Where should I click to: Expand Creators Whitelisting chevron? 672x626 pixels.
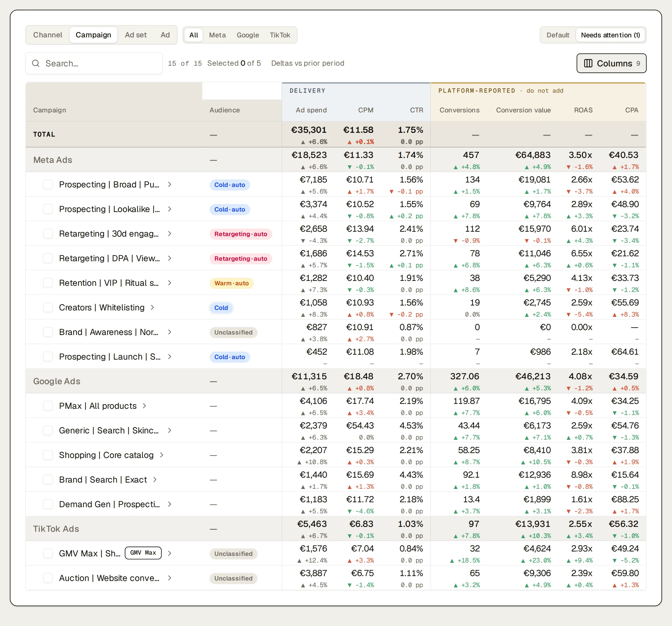click(152, 307)
